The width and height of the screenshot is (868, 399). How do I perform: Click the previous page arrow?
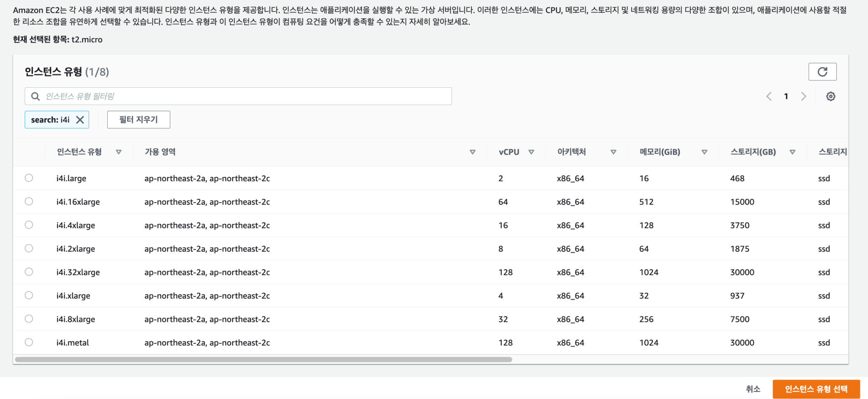click(768, 96)
